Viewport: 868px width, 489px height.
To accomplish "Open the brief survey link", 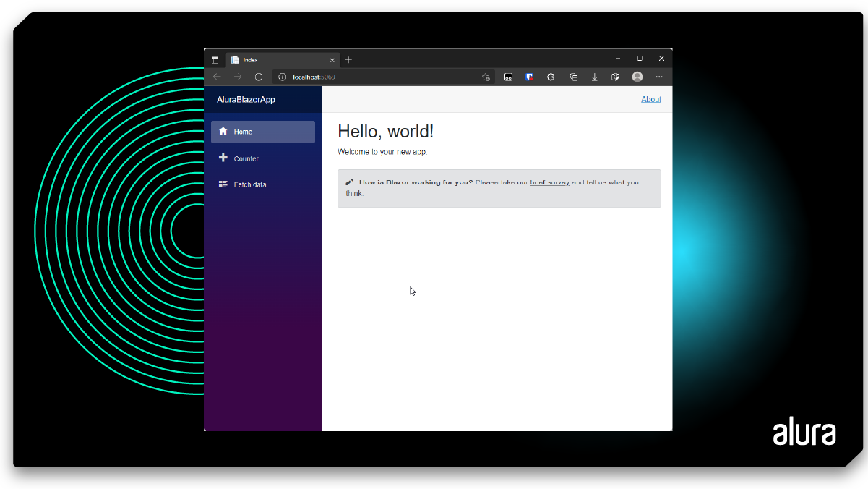I will 550,182.
